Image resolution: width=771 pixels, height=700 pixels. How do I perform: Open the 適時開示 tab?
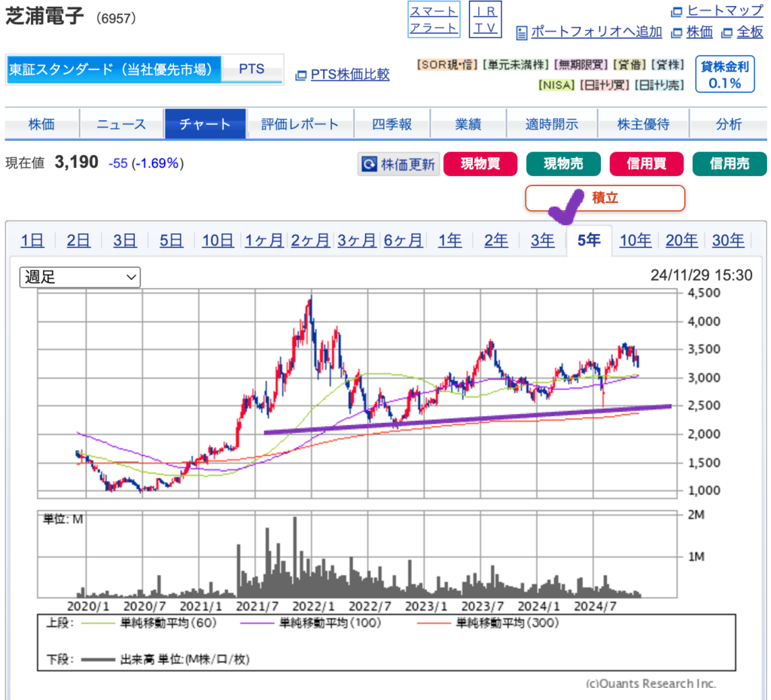[x=552, y=124]
